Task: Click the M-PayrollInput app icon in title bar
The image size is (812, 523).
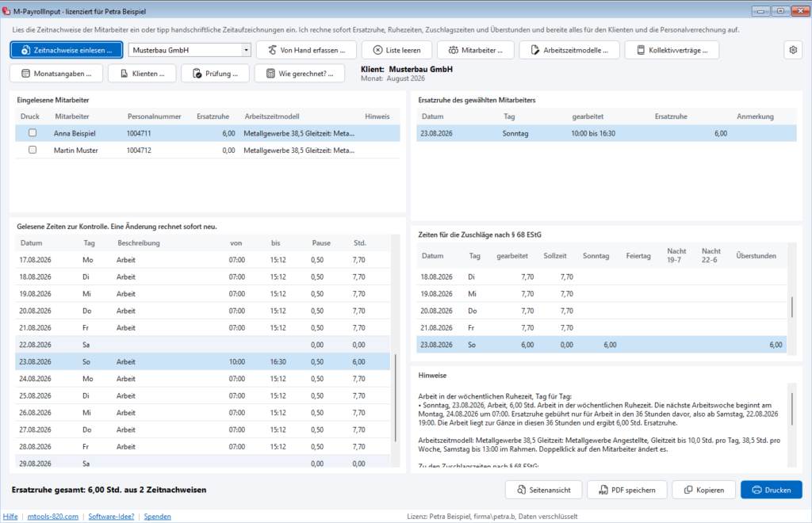Action: pos(6,11)
